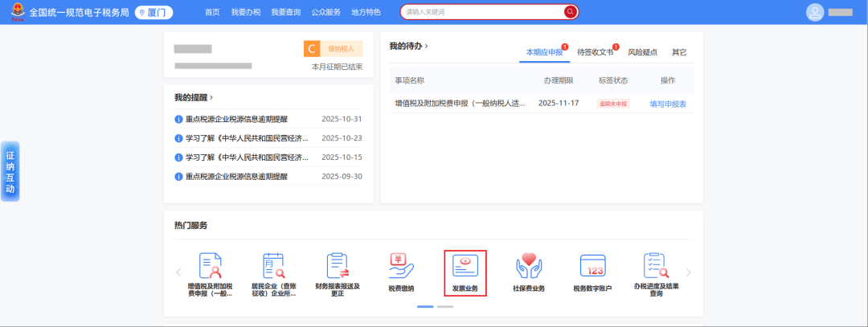Open the 发票业务 service icon
Viewport: 868px width, 327px height.
coord(465,266)
